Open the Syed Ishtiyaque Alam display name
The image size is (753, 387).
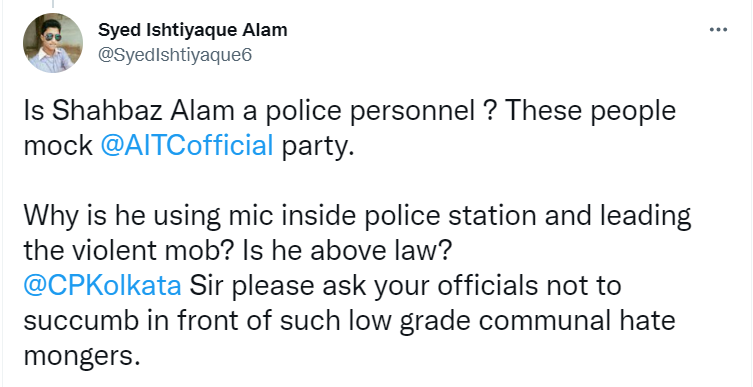click(x=193, y=30)
